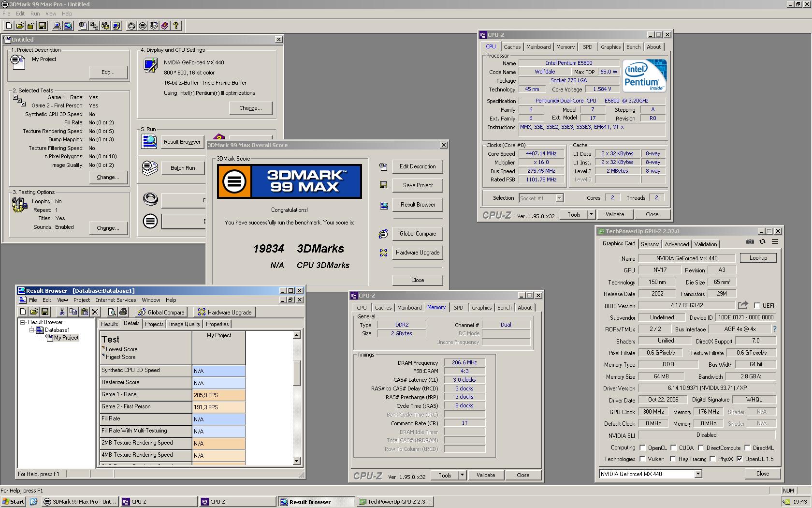Image resolution: width=812 pixels, height=508 pixels.
Task: Switch to Sensors tab in GPU-Z
Action: (650, 244)
